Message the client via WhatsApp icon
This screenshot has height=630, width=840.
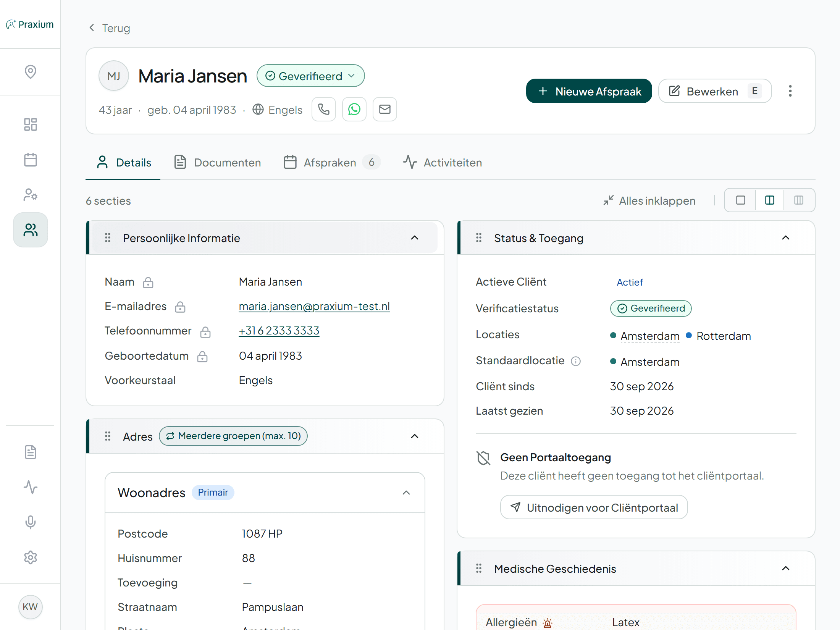coord(354,109)
